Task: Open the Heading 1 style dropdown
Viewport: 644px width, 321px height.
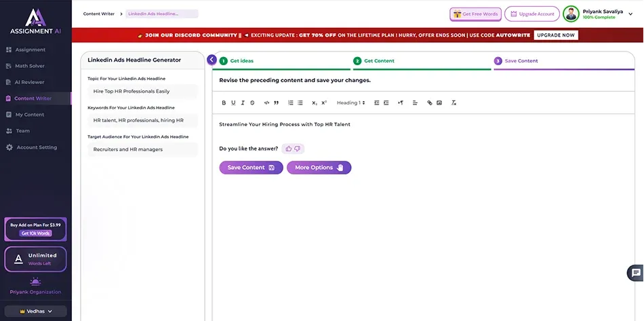Action: tap(350, 103)
